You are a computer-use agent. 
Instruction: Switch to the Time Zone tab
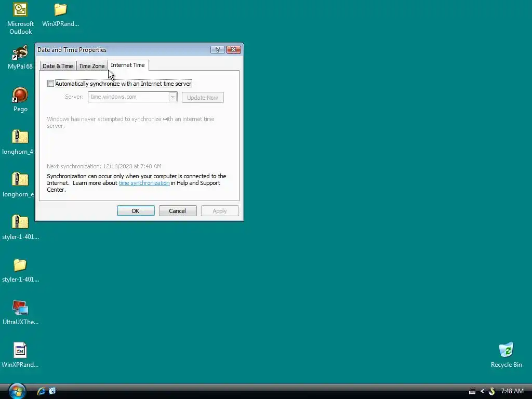tap(92, 66)
